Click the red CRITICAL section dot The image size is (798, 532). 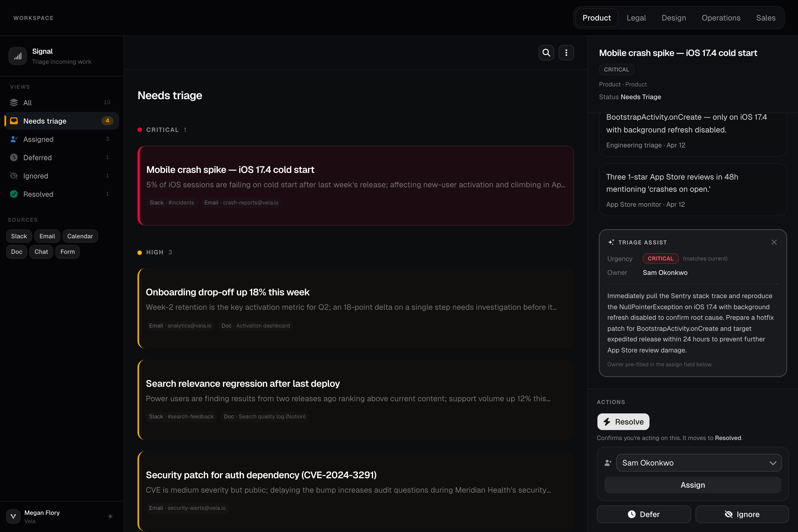tap(139, 130)
